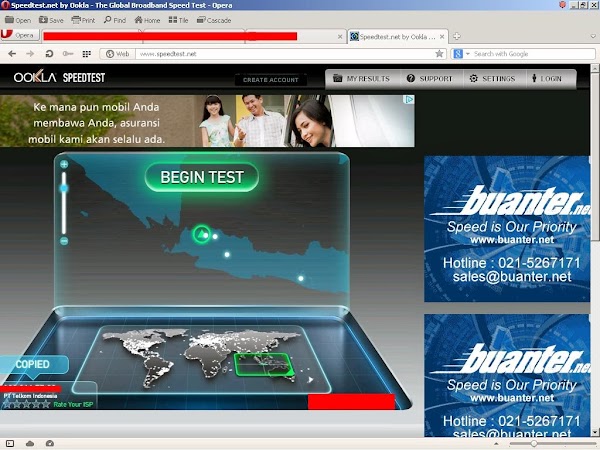Open My Results page
This screenshot has height=450, width=600.
coord(362,78)
